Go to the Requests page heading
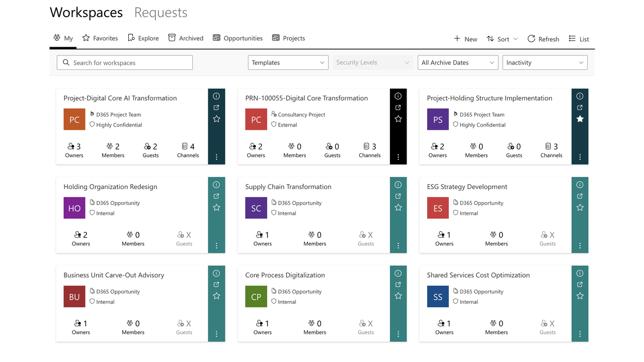This screenshot has width=644, height=362. click(x=161, y=13)
